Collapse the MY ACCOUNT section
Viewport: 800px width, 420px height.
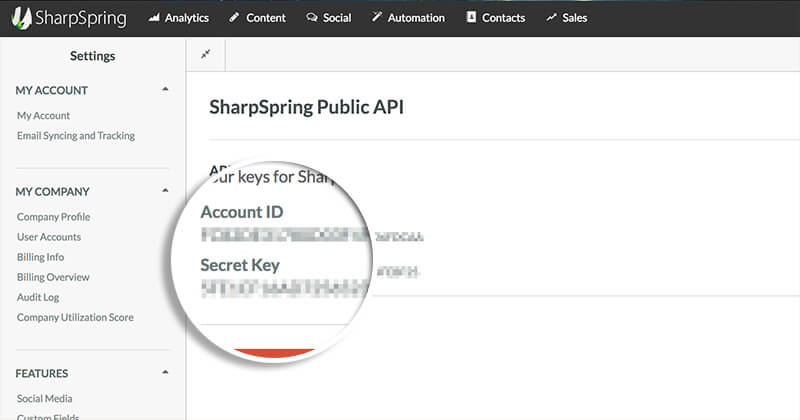coord(165,89)
